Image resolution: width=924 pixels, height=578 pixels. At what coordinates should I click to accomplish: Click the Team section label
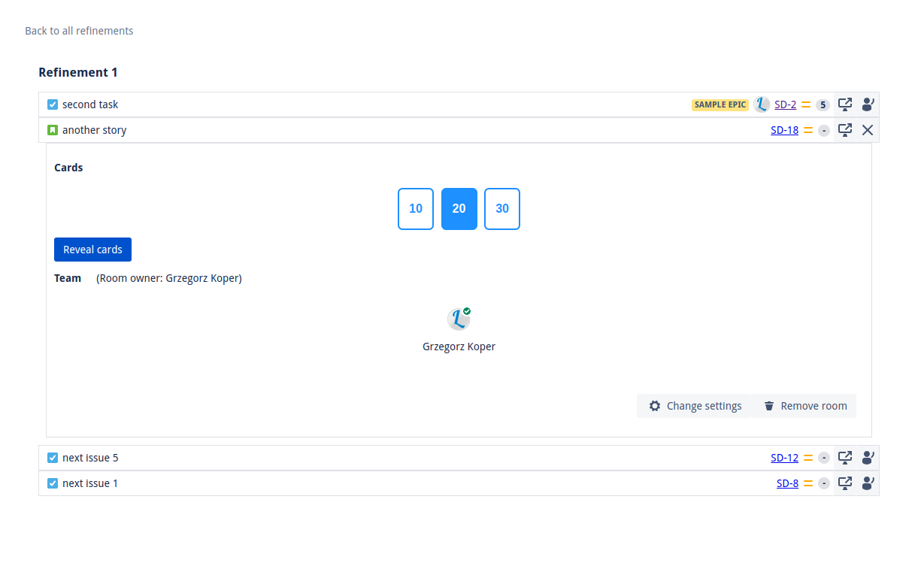click(68, 278)
